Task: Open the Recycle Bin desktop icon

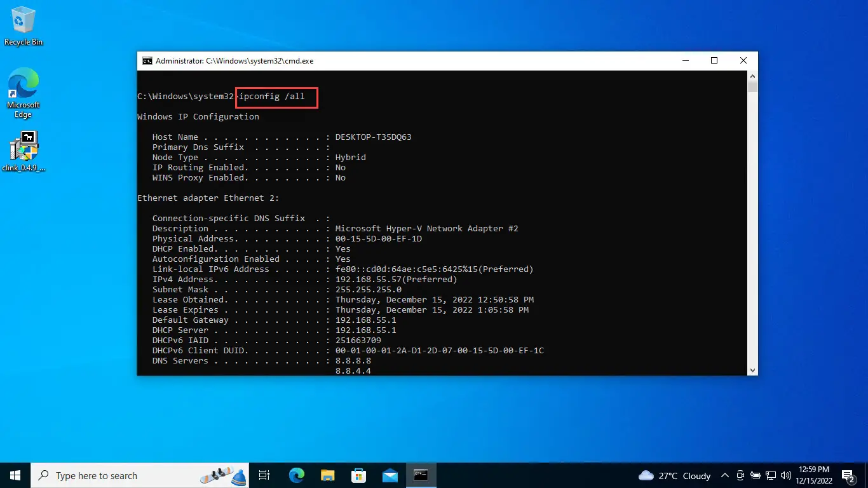Action: click(x=24, y=26)
